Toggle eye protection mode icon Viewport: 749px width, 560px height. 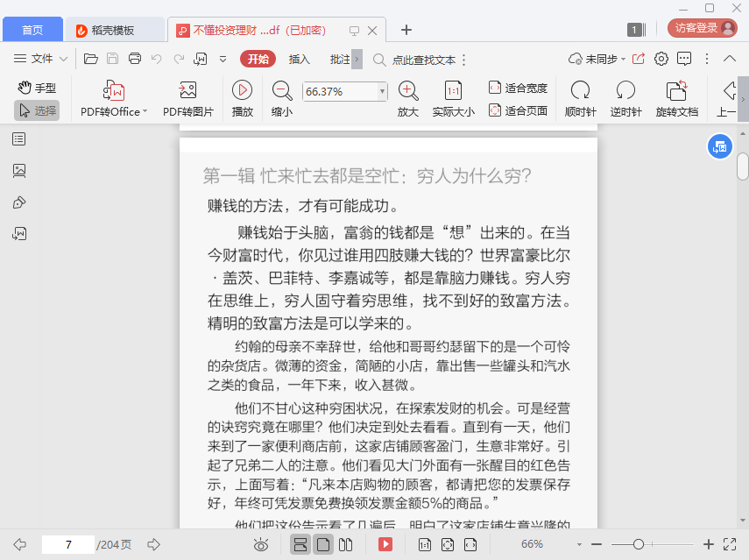[x=260, y=545]
